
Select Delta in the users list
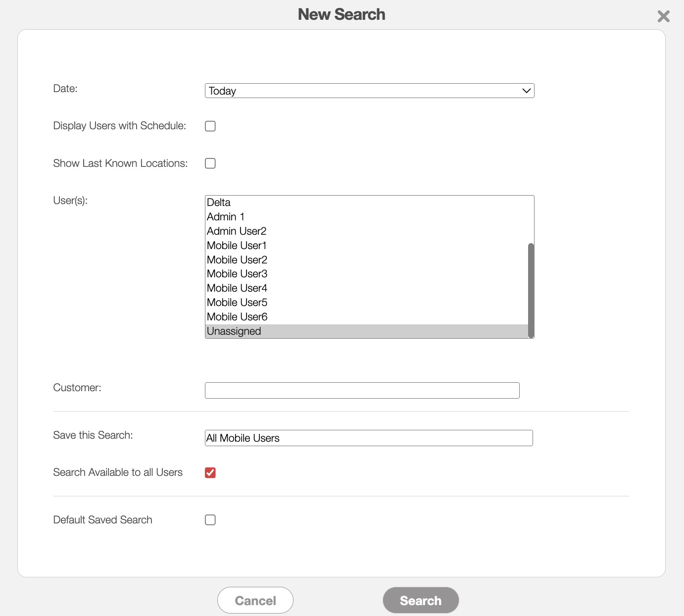pos(219,203)
